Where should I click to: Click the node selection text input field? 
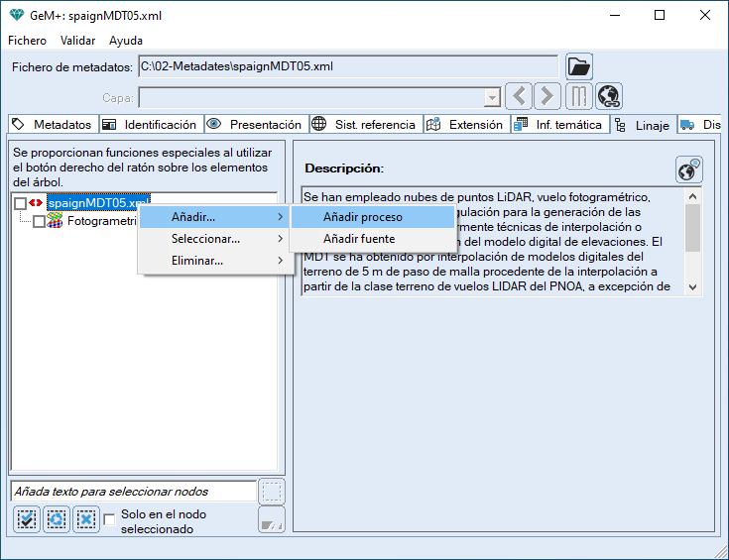click(x=132, y=491)
